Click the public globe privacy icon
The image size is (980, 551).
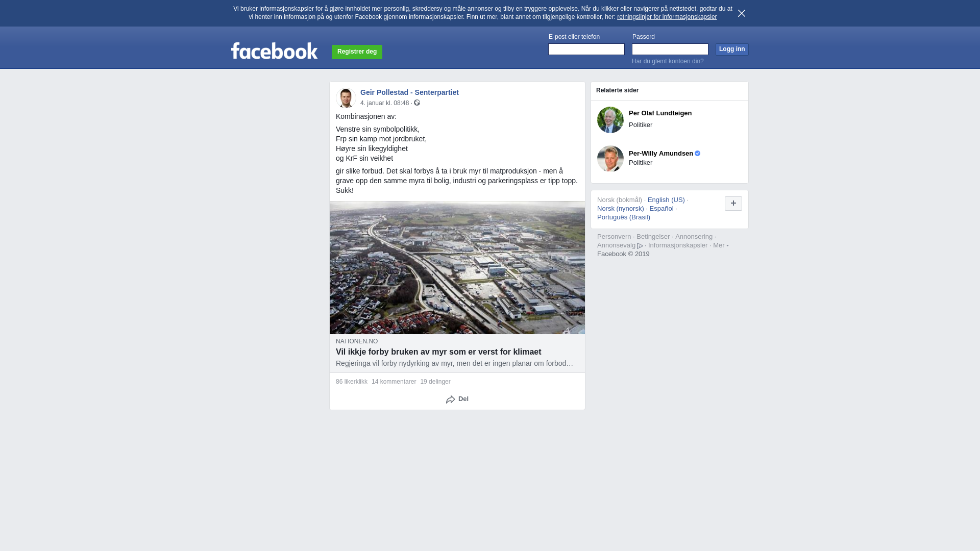[417, 103]
